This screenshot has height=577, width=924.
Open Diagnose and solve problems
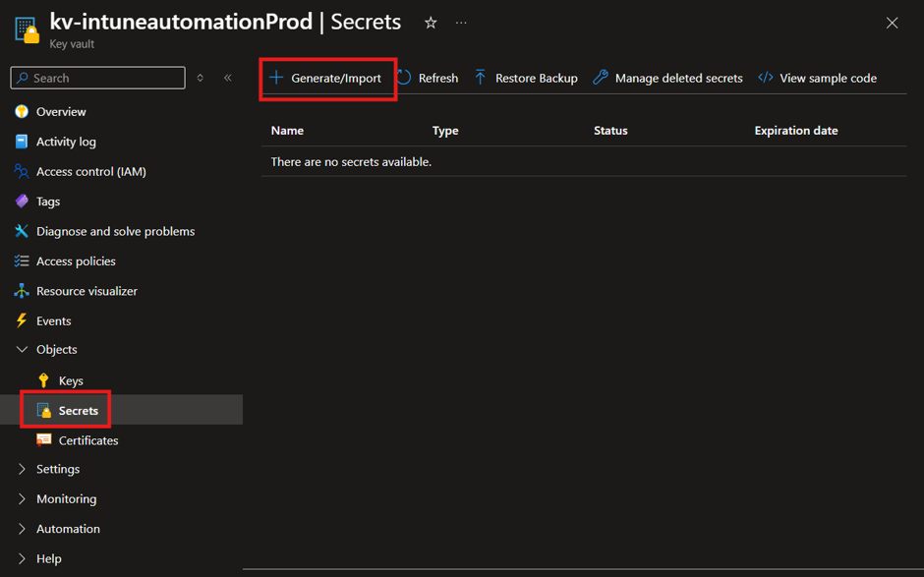click(x=116, y=231)
